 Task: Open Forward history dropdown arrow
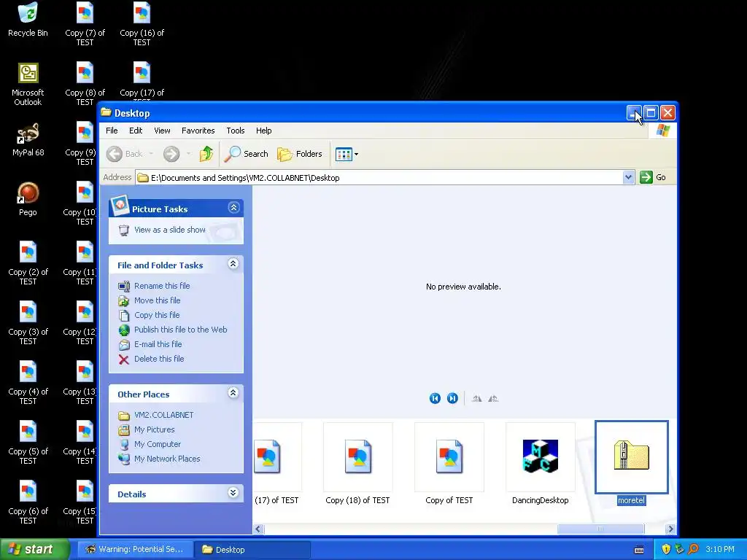pyautogui.click(x=189, y=154)
